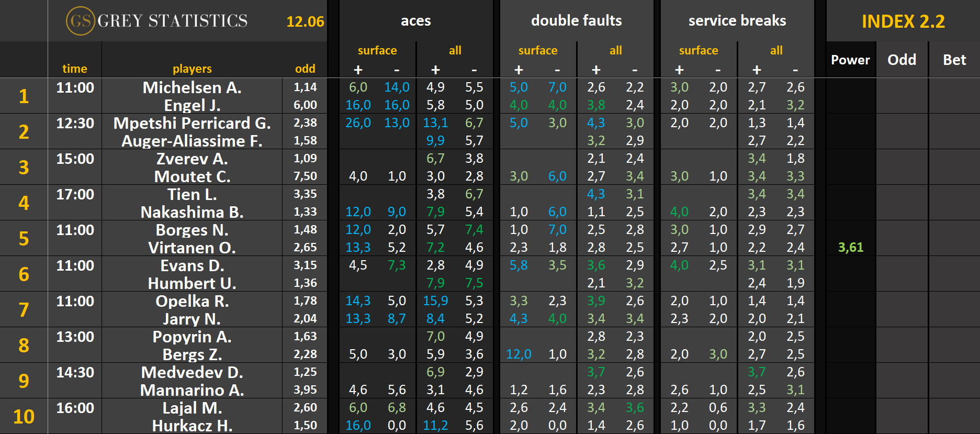Click the aces column group header
Image resolution: width=980 pixels, height=434 pixels.
(x=416, y=20)
